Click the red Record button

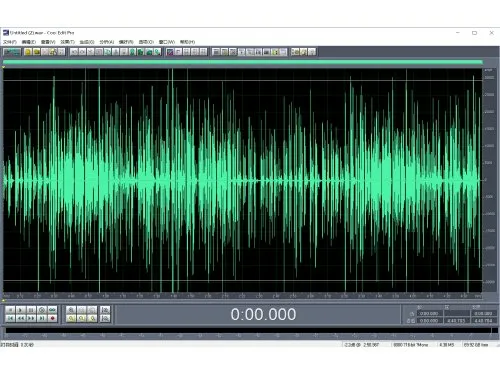coord(52,318)
